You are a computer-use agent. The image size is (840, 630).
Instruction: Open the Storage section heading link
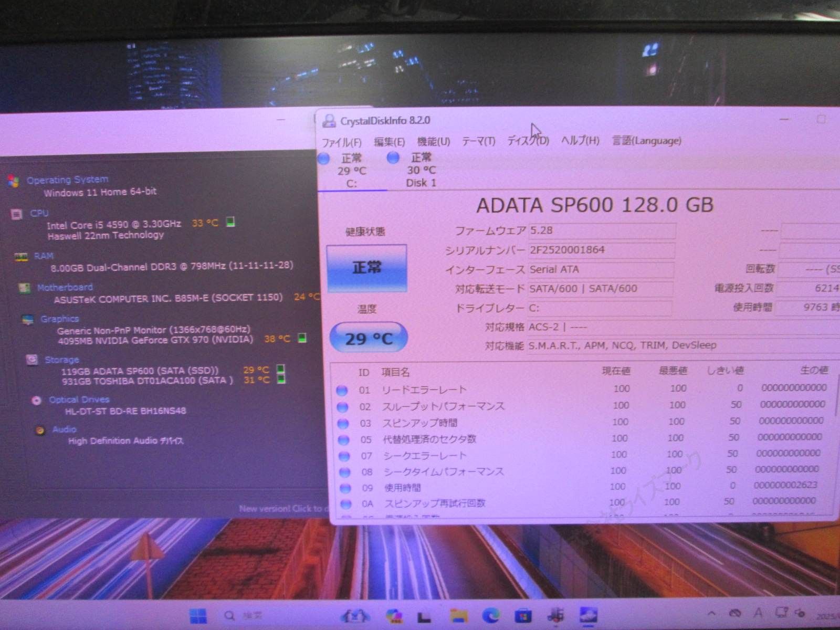pyautogui.click(x=62, y=360)
